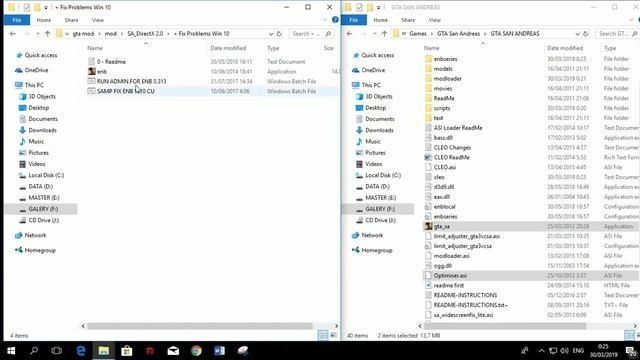Open the Home tab in left window
Screen dimensions: 640x360
tap(44, 20)
